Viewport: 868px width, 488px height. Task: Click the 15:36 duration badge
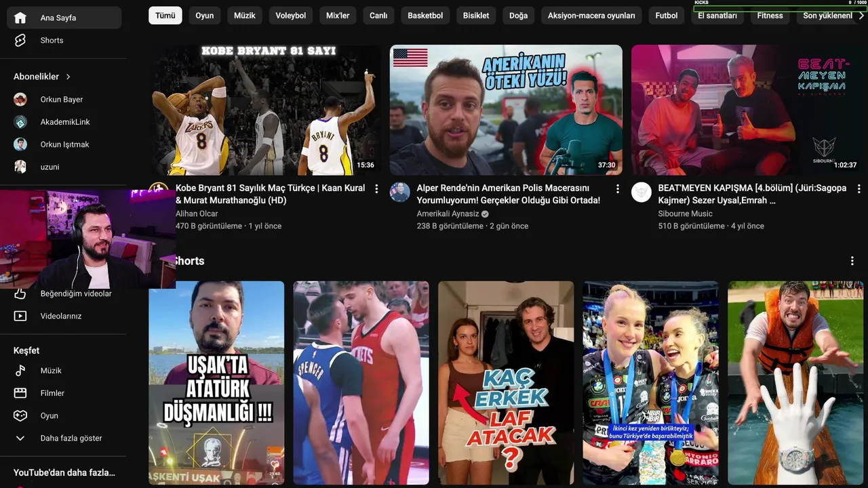(366, 165)
